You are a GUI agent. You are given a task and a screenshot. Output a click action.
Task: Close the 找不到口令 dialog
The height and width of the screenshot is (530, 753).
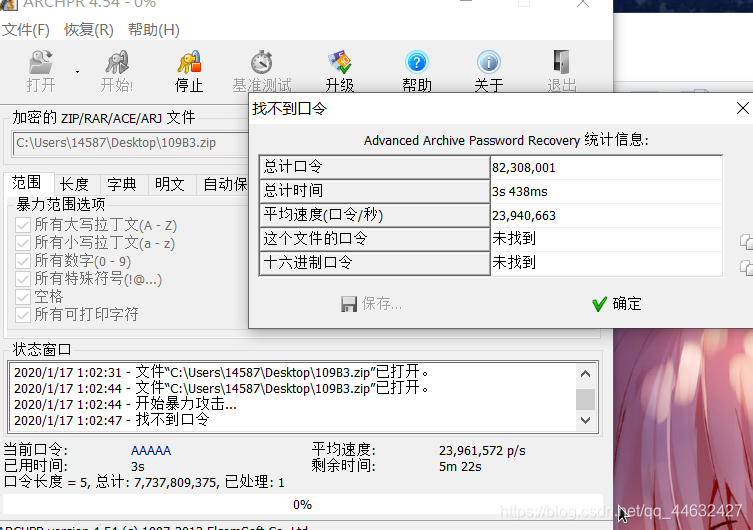coord(742,108)
